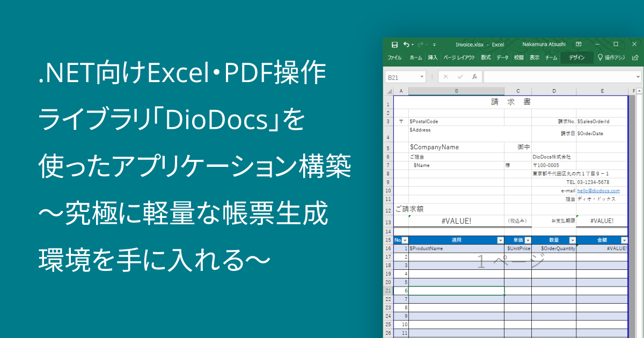Open the ページ レイアウト tab
The width and height of the screenshot is (644, 338).
pyautogui.click(x=459, y=57)
